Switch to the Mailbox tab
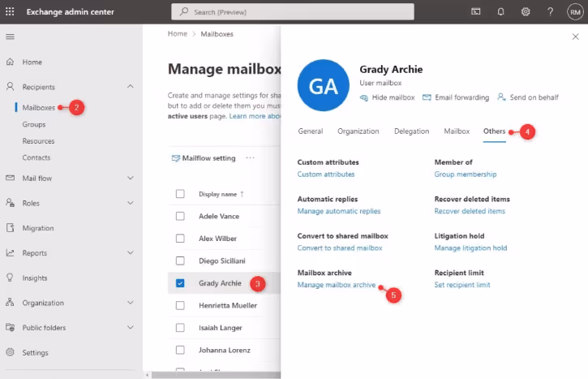Image resolution: width=588 pixels, height=379 pixels. tap(457, 131)
